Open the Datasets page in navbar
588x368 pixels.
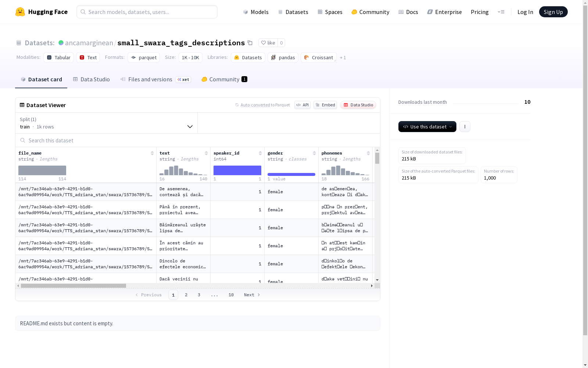click(293, 12)
